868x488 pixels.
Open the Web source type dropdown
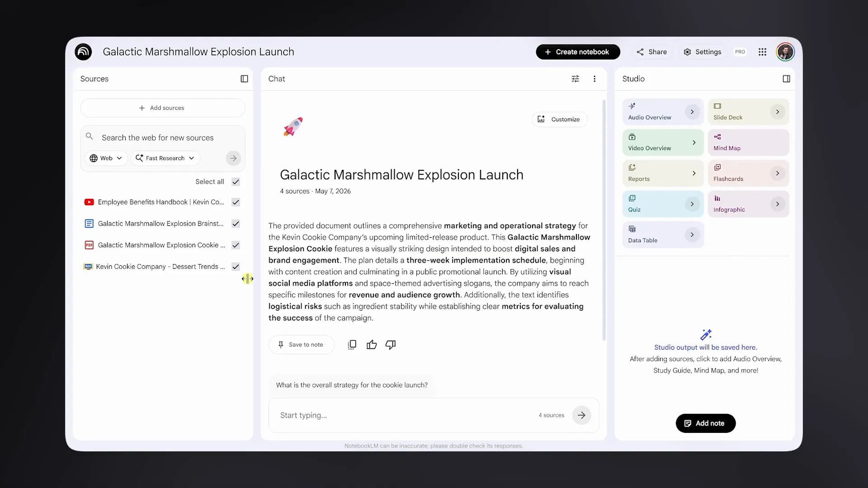click(106, 158)
